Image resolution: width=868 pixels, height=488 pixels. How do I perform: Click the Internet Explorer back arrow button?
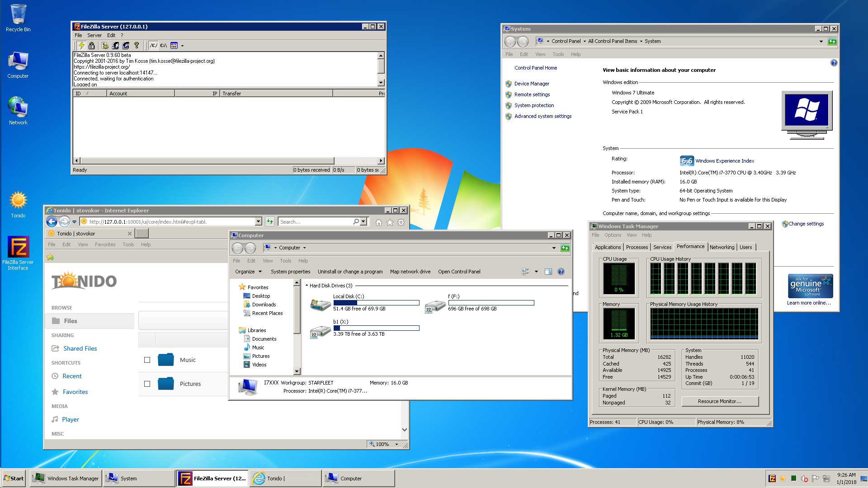[x=52, y=222]
